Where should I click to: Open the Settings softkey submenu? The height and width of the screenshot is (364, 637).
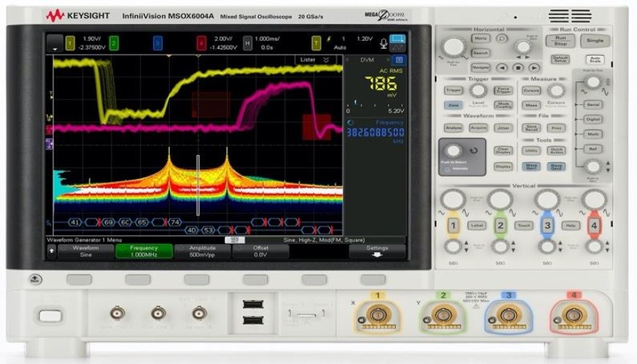pos(377,251)
